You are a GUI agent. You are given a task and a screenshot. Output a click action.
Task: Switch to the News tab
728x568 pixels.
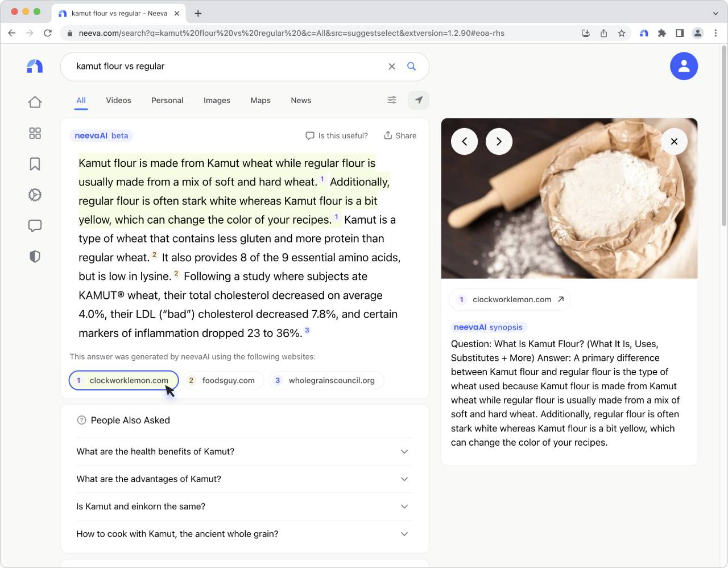pos(301,100)
